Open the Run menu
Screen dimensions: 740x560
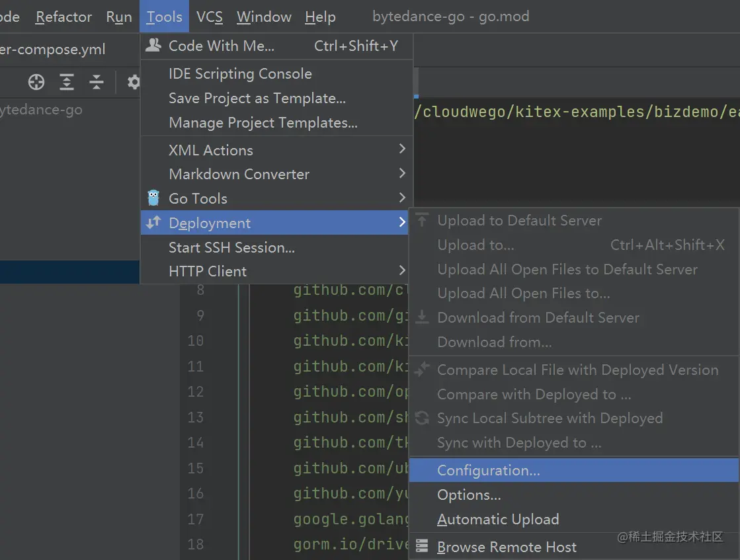pos(119,17)
